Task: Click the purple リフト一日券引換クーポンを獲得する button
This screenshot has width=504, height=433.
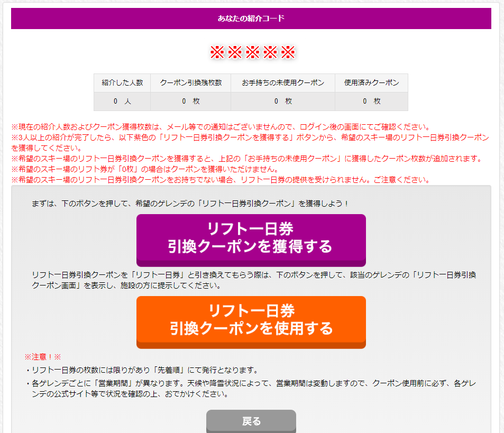Action: coord(251,240)
